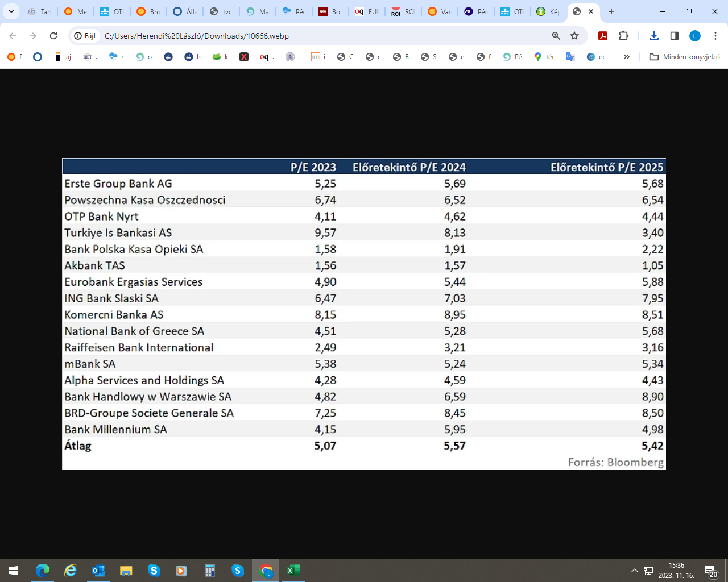The image size is (728, 582).
Task: Switch to the 'Var' tab
Action: [x=439, y=11]
